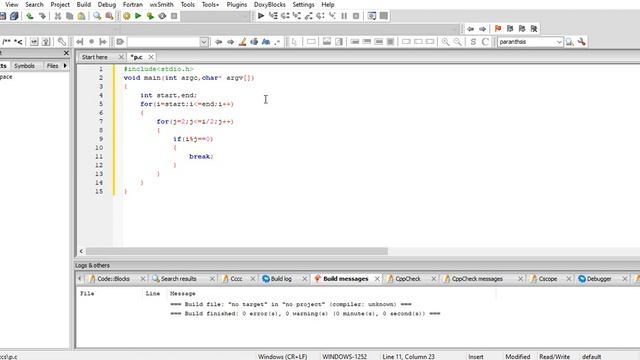The height and width of the screenshot is (360, 640).
Task: Click the Break debugger pause icon
Action: [x=344, y=16]
